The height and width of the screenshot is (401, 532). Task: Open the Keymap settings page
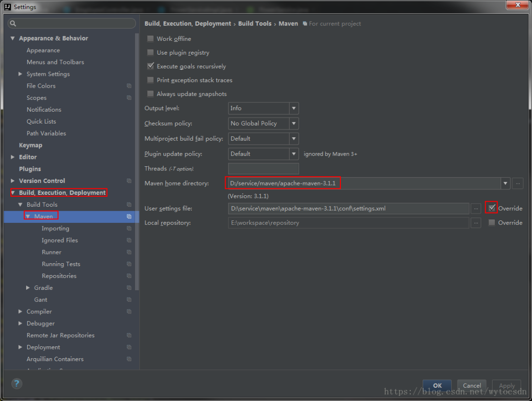coord(31,146)
